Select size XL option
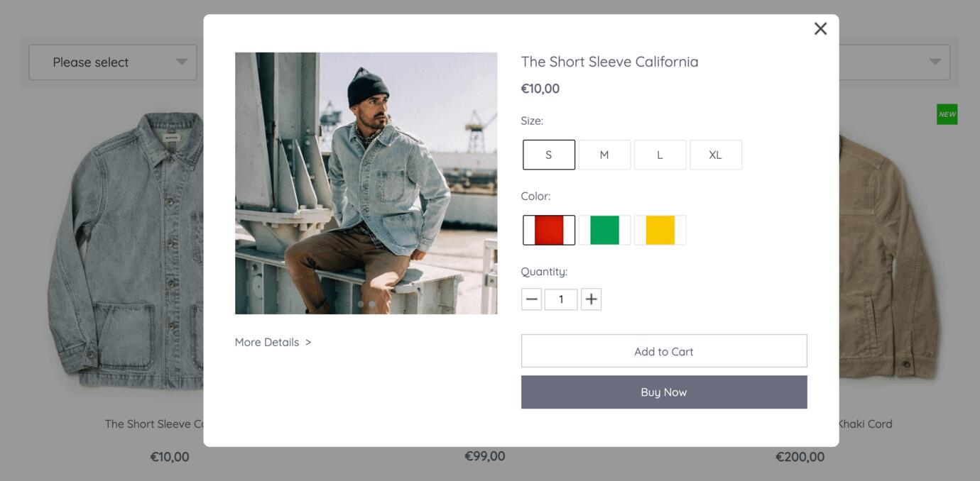This screenshot has width=980, height=481. pos(715,155)
